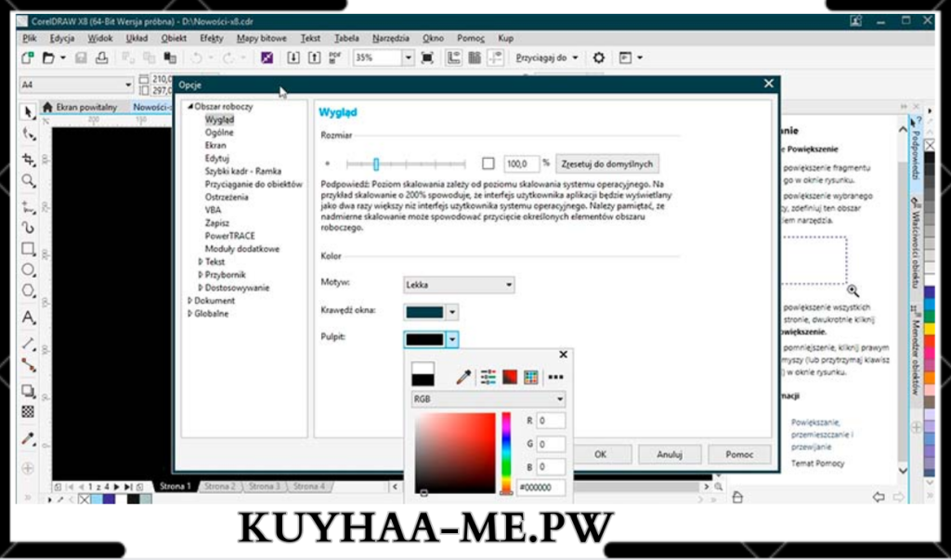Click the R value input field
Screen dimensions: 951x560
pos(551,421)
